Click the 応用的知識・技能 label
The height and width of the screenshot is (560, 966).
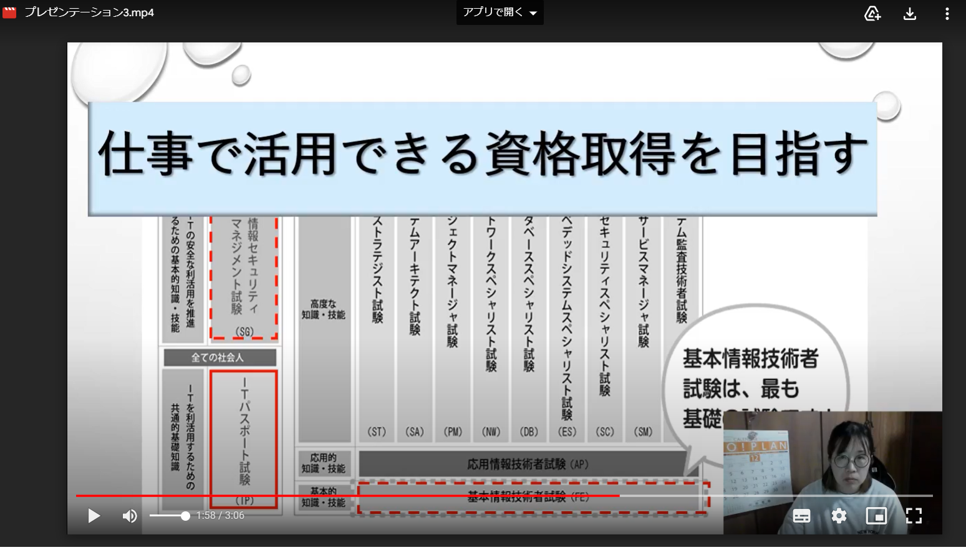(x=324, y=463)
